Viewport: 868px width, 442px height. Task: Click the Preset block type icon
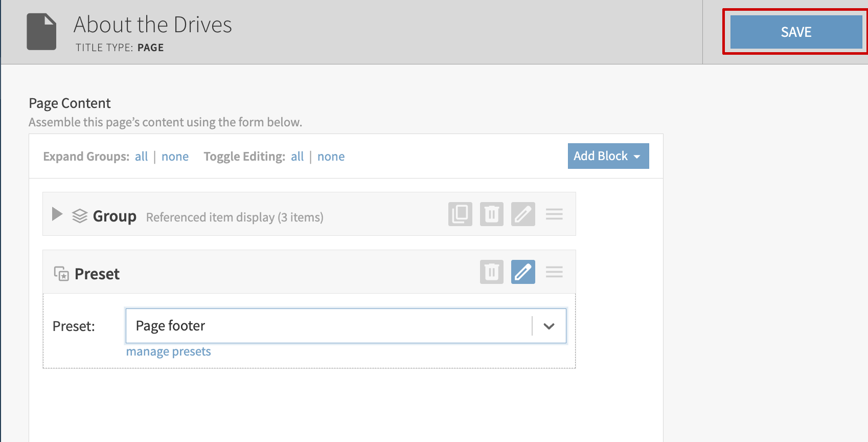coord(61,274)
